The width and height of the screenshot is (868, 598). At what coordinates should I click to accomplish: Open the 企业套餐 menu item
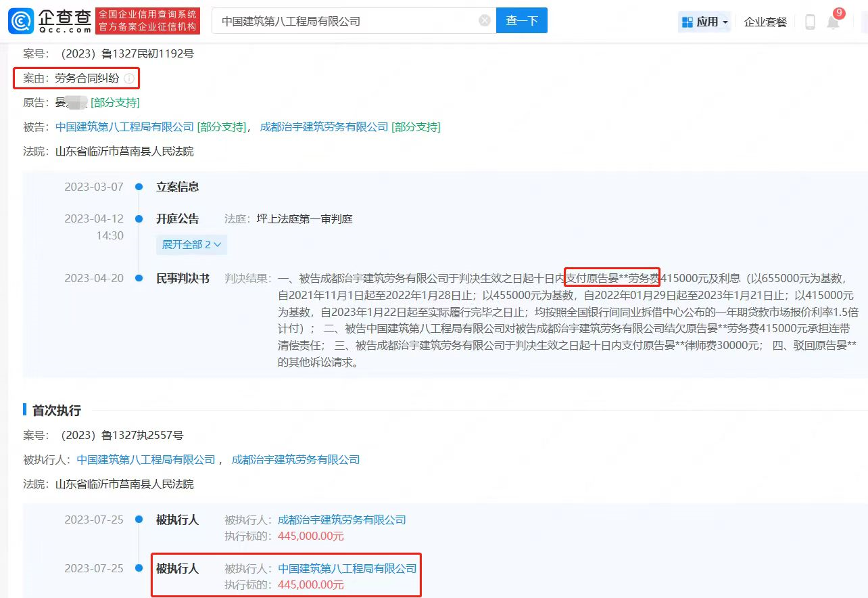point(765,22)
